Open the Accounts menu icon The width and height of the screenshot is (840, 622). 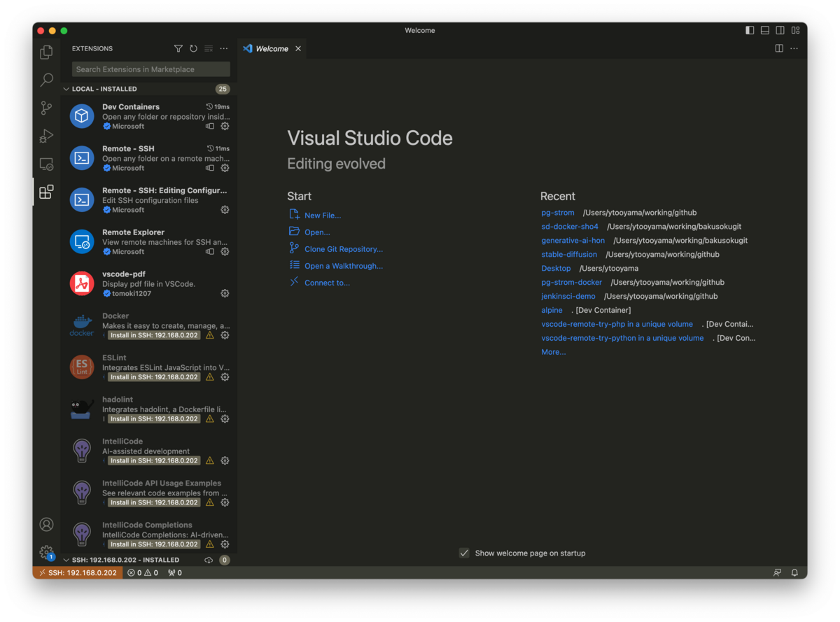pyautogui.click(x=46, y=524)
